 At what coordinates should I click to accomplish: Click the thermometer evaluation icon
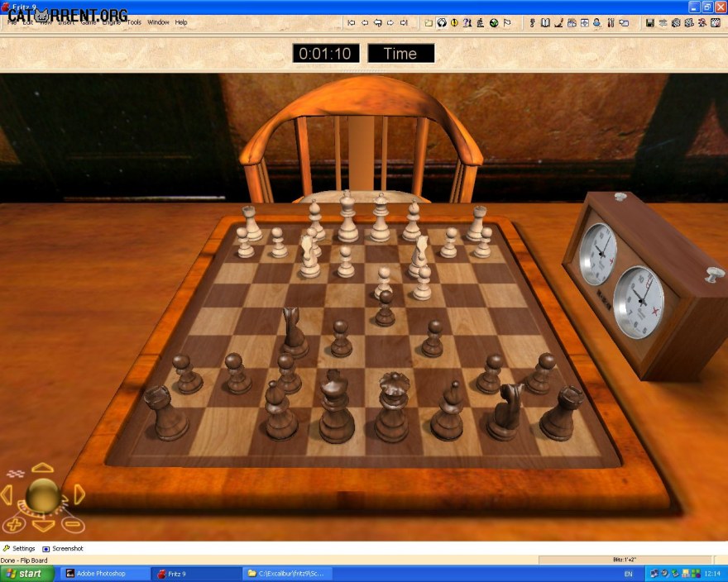tap(611, 22)
